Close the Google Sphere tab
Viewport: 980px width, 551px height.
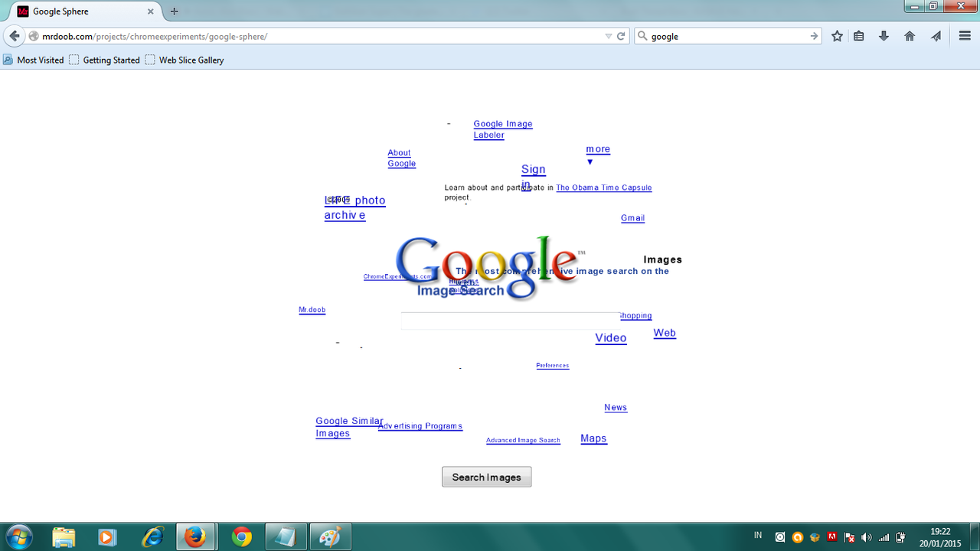(x=151, y=11)
